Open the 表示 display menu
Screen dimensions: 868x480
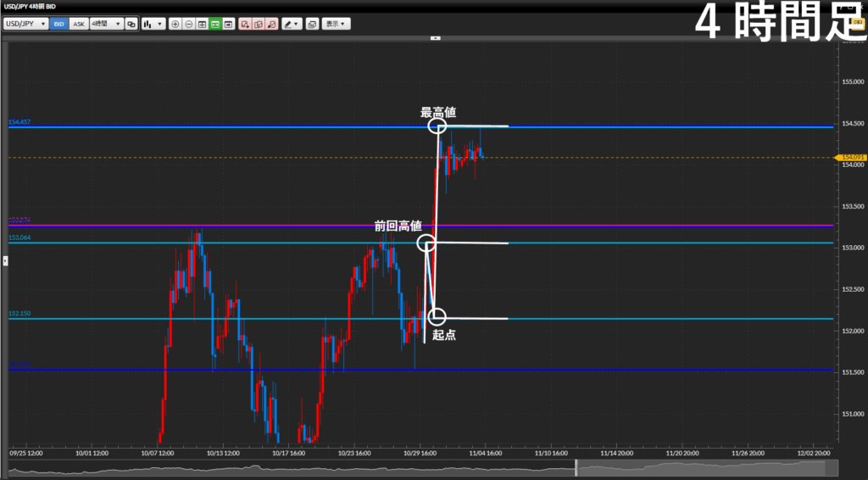coord(336,25)
